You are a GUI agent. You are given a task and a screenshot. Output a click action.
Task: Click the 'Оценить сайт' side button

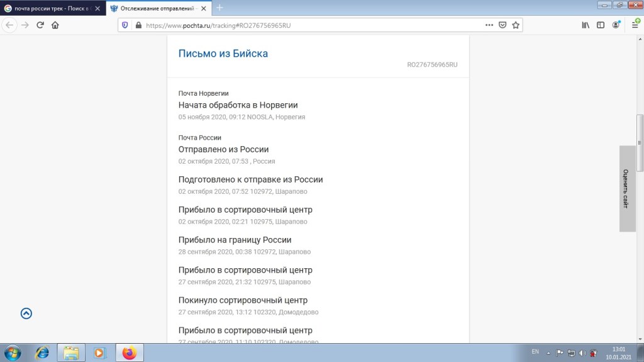627,189
